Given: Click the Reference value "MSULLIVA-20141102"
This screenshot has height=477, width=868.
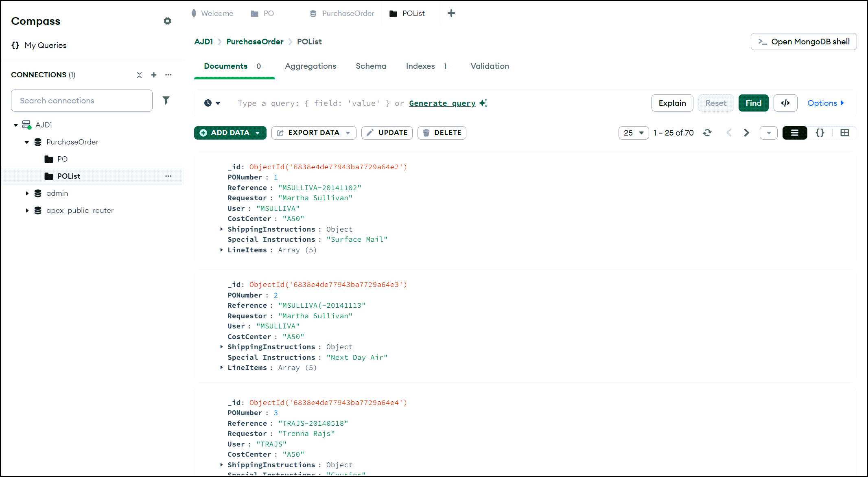Looking at the screenshot, I should [320, 188].
